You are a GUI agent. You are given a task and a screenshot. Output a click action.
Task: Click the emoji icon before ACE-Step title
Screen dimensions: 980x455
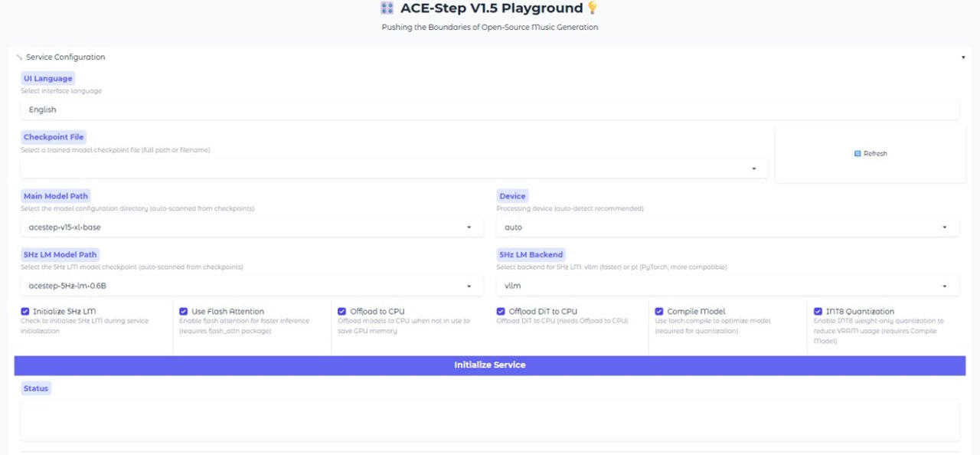[x=387, y=8]
